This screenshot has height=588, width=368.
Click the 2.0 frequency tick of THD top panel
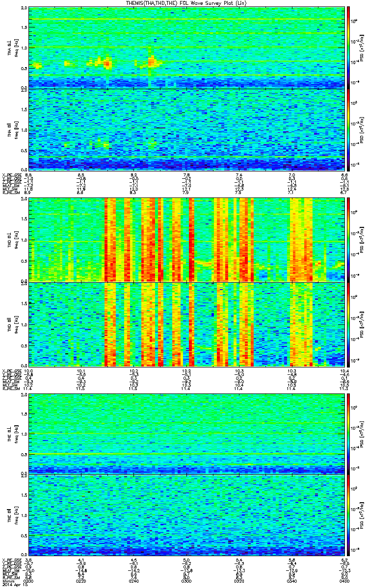point(24,200)
